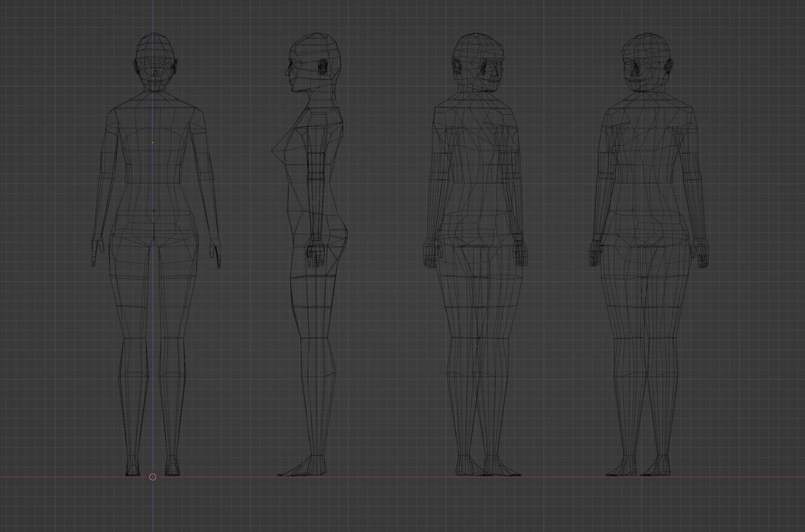Select the front-facing wireframe figure
This screenshot has height=532, width=805.
[x=156, y=254]
